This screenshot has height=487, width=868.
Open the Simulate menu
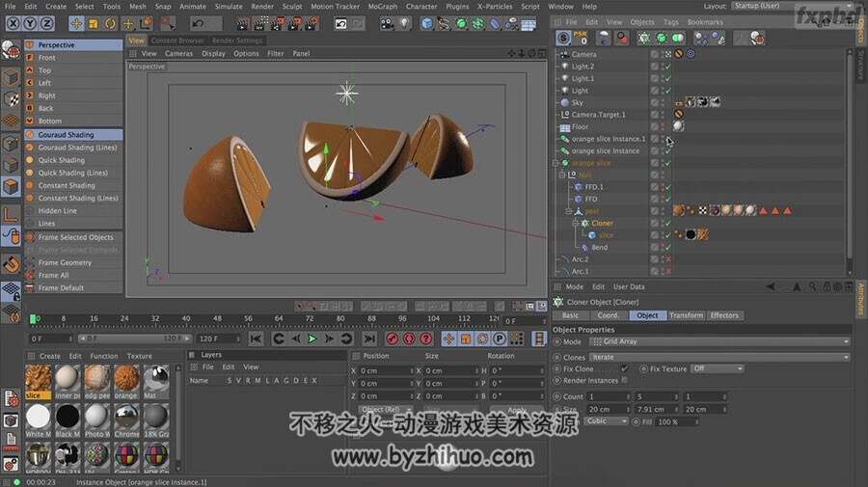(x=229, y=7)
